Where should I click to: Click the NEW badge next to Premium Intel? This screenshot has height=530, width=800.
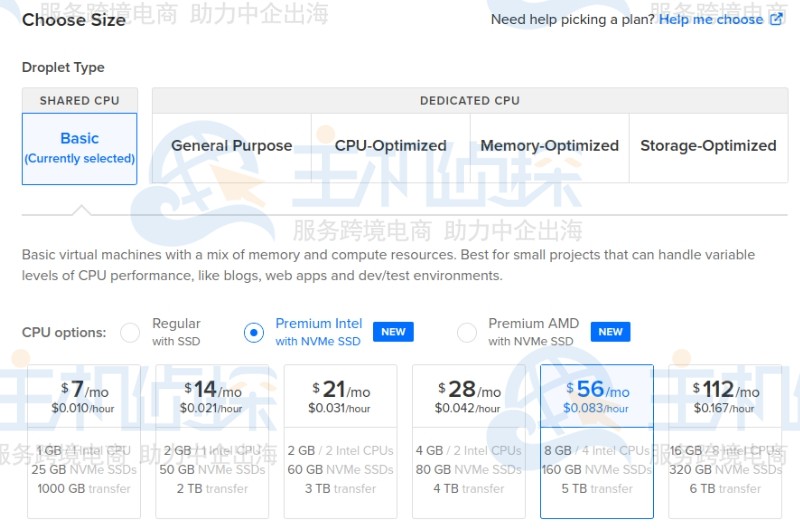[393, 332]
